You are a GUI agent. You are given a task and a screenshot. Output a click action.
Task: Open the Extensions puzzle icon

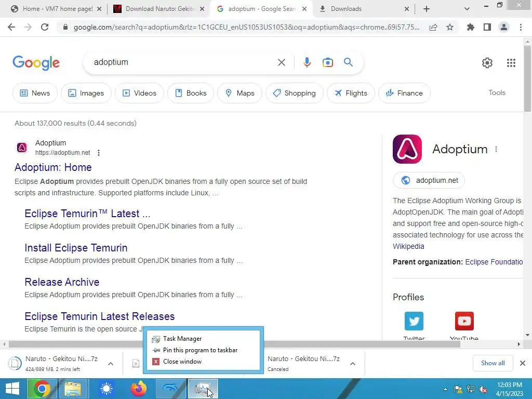(x=471, y=27)
